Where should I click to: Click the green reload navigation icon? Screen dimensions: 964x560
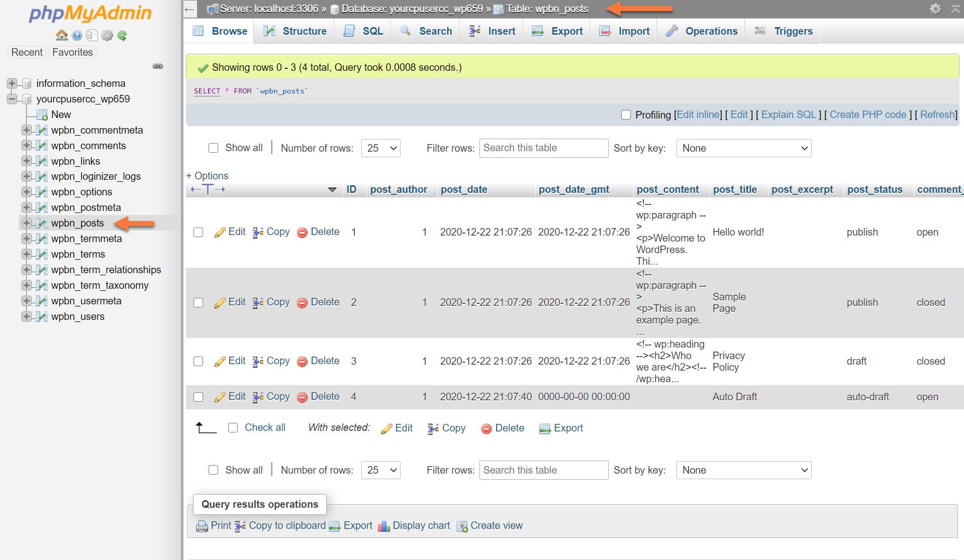click(122, 35)
